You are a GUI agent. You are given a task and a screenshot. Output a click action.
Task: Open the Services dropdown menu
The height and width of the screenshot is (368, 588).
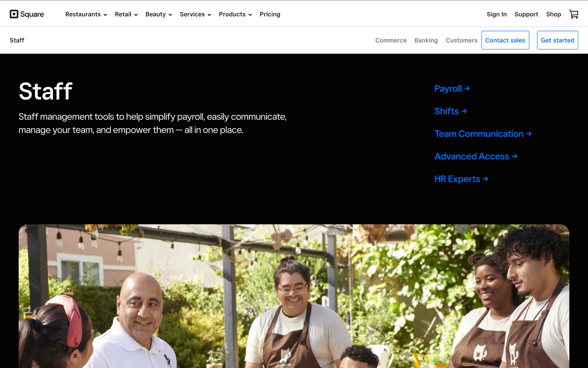pyautogui.click(x=195, y=14)
